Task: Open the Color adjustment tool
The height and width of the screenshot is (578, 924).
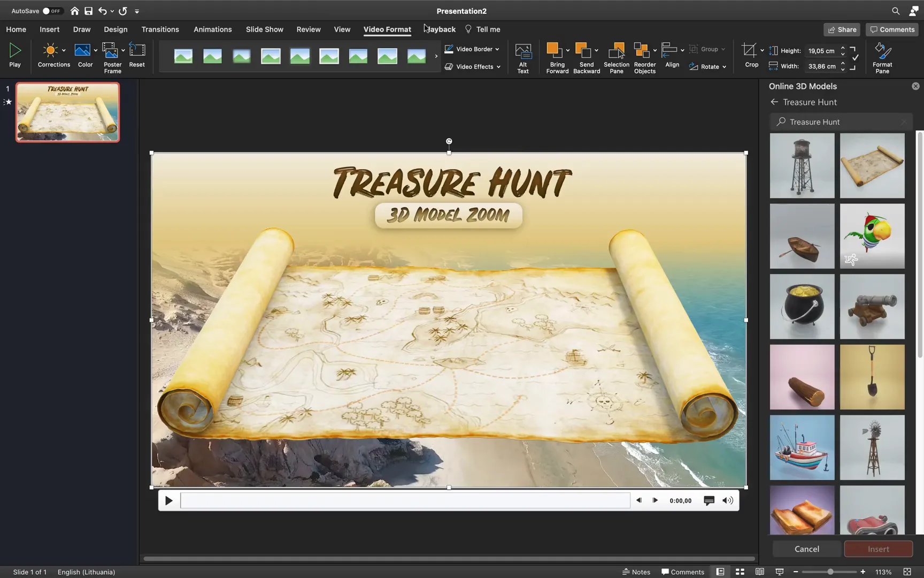Action: pyautogui.click(x=82, y=50)
